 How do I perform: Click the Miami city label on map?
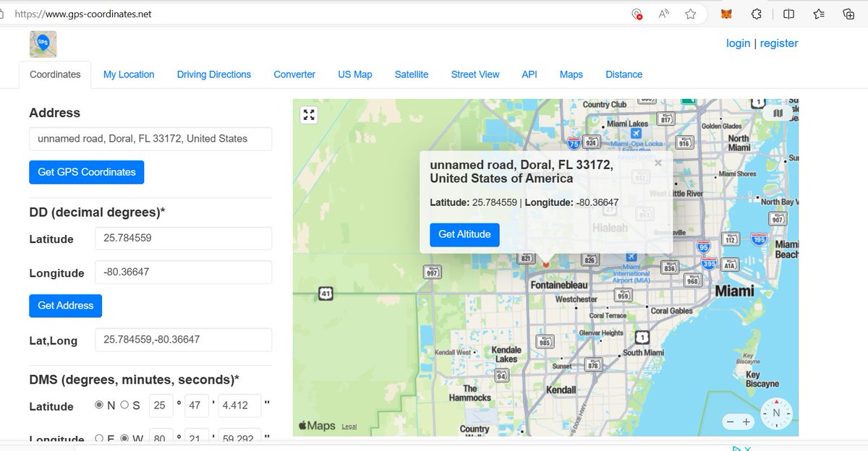pyautogui.click(x=734, y=291)
